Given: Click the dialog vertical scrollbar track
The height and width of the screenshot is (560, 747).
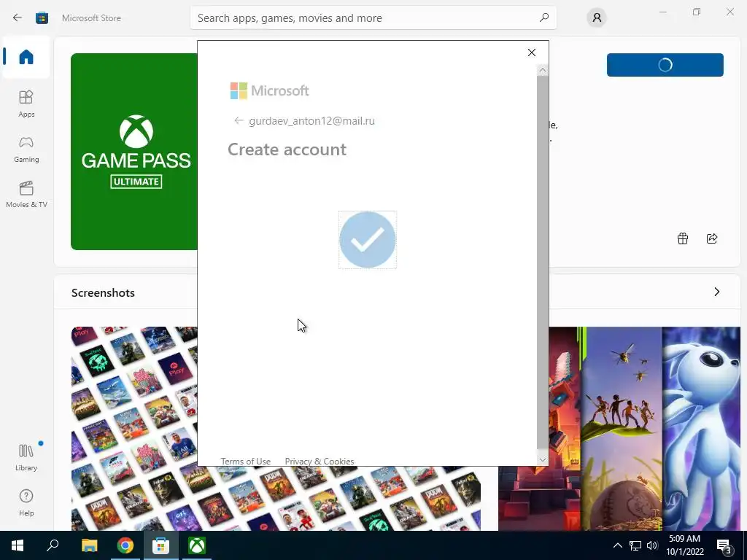Looking at the screenshot, I should (x=542, y=262).
